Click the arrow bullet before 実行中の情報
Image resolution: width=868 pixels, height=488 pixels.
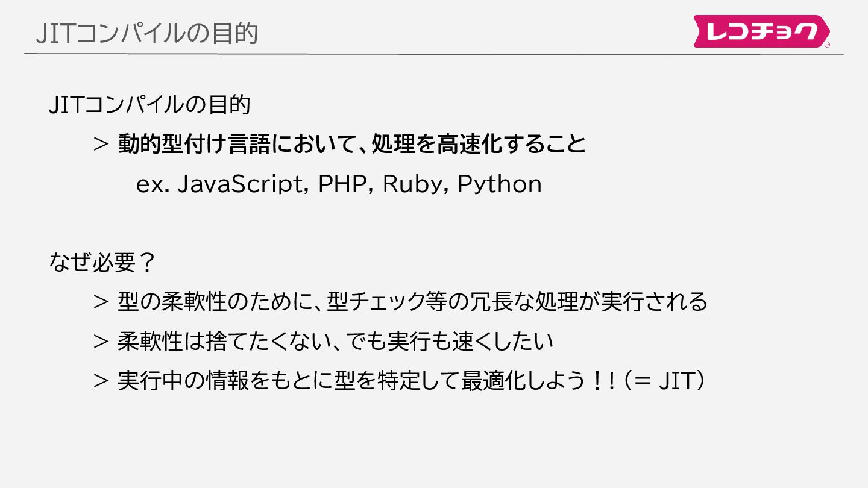click(101, 381)
